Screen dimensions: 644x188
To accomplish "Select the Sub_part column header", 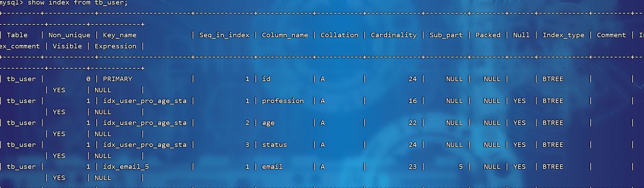I will [x=446, y=35].
